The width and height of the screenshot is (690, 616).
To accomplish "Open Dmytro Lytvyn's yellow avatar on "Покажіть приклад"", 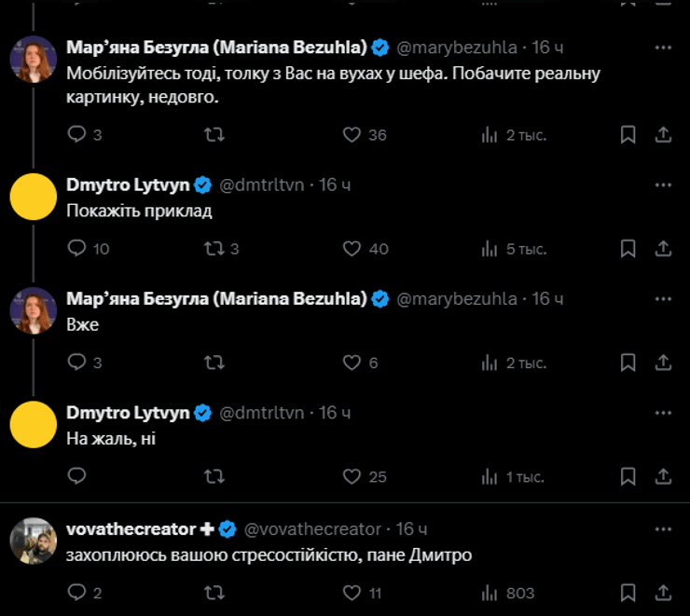I will pyautogui.click(x=34, y=197).
